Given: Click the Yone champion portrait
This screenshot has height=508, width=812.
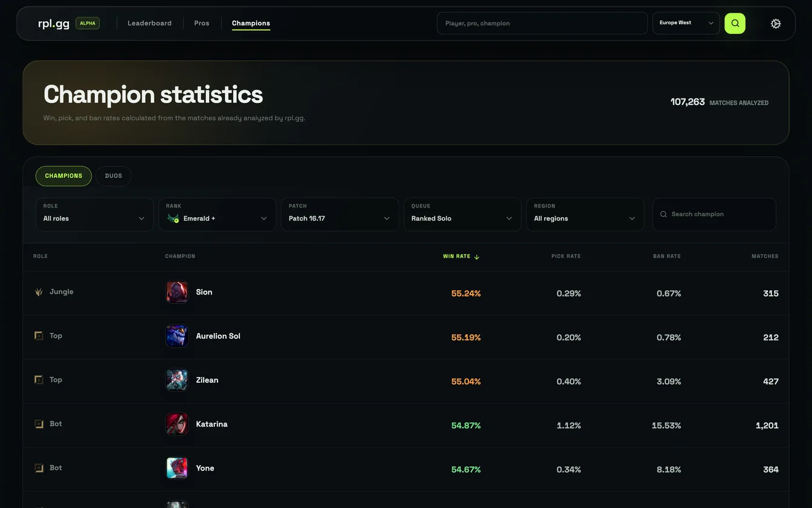Looking at the screenshot, I should [177, 468].
